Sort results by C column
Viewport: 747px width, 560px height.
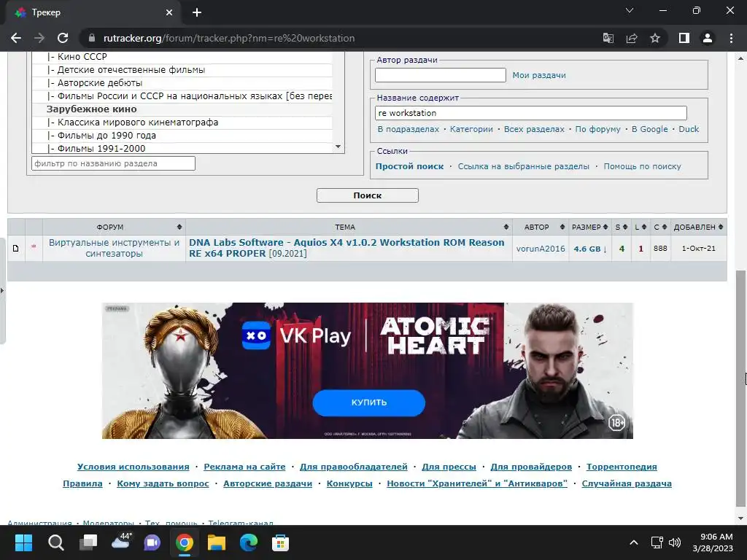660,227
